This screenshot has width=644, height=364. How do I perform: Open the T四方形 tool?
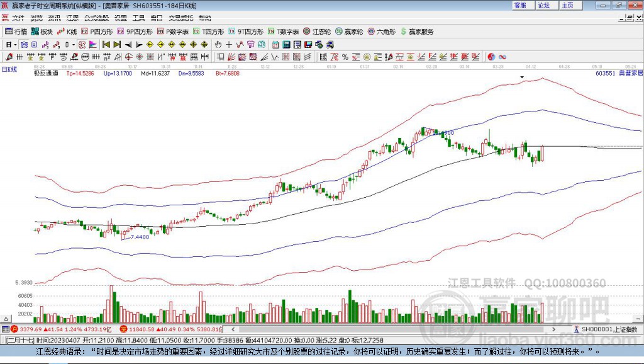click(208, 31)
